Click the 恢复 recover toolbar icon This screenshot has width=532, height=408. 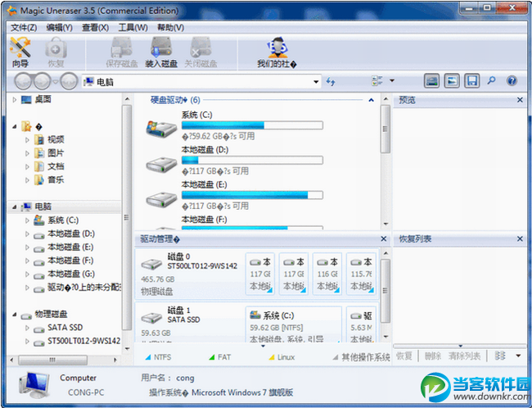tap(56, 52)
